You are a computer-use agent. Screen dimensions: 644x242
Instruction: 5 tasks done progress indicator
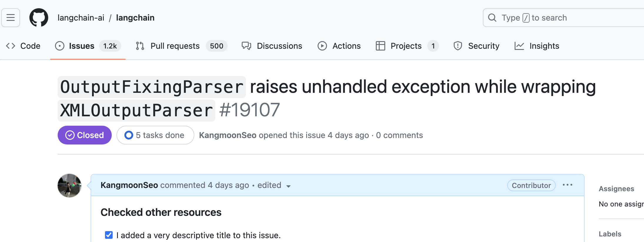(x=155, y=135)
